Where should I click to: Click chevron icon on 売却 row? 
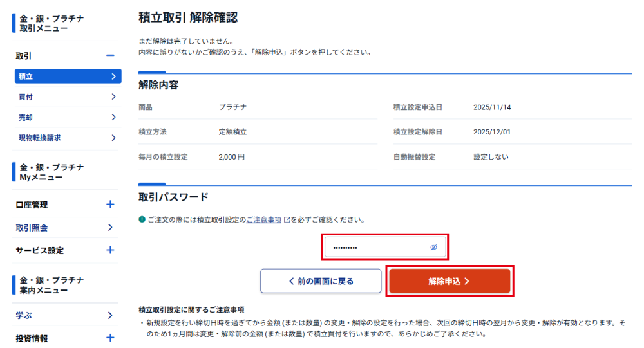point(113,117)
